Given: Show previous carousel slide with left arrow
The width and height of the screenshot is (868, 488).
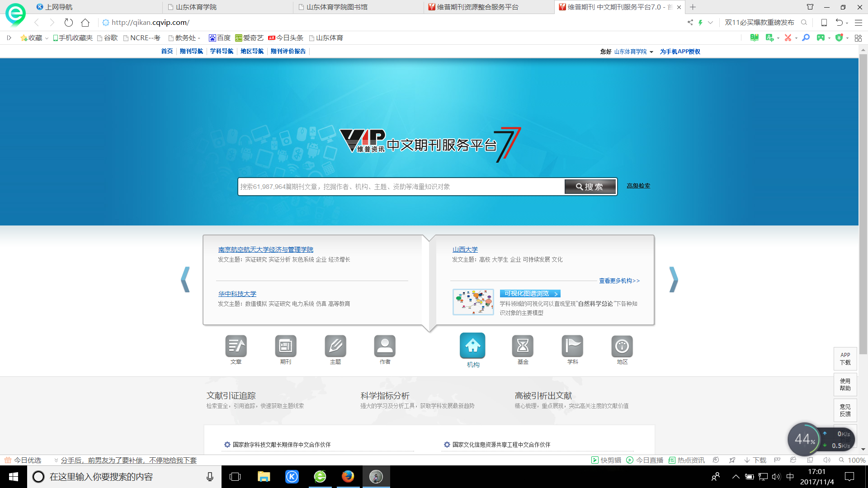Looking at the screenshot, I should pyautogui.click(x=185, y=279).
